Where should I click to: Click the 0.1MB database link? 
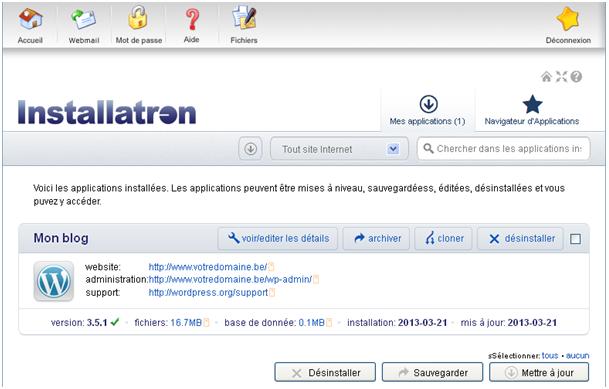(311, 323)
